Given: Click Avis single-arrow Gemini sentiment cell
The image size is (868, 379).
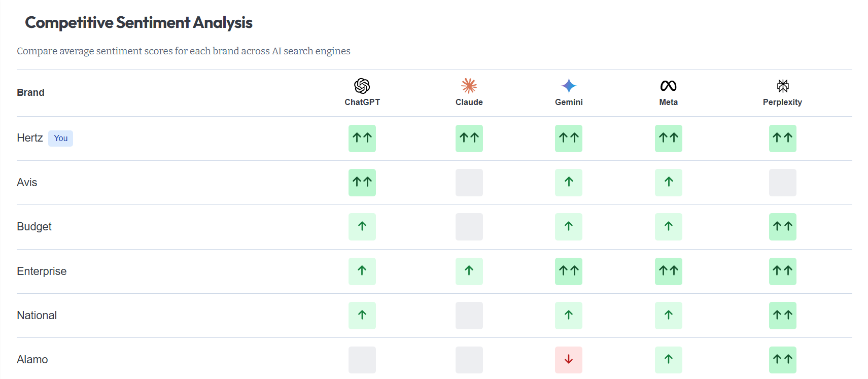Looking at the screenshot, I should point(569,182).
